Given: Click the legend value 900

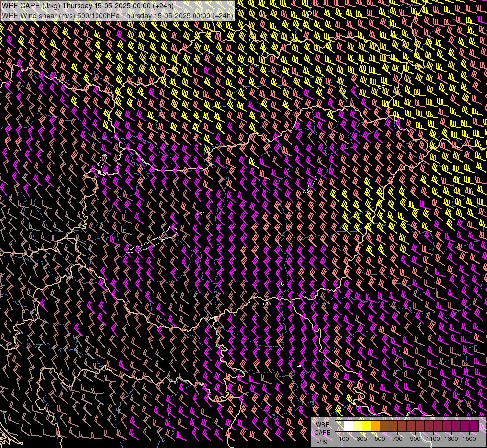Looking at the screenshot, I should [x=415, y=439].
